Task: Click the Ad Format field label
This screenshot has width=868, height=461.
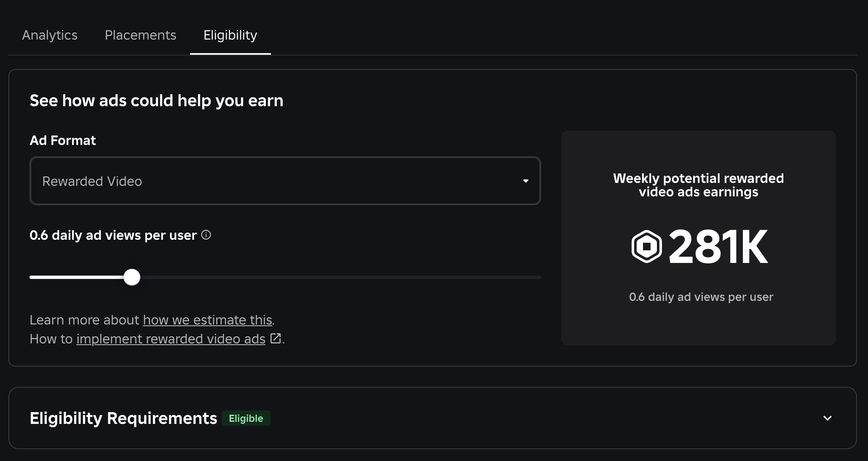Action: [x=63, y=140]
